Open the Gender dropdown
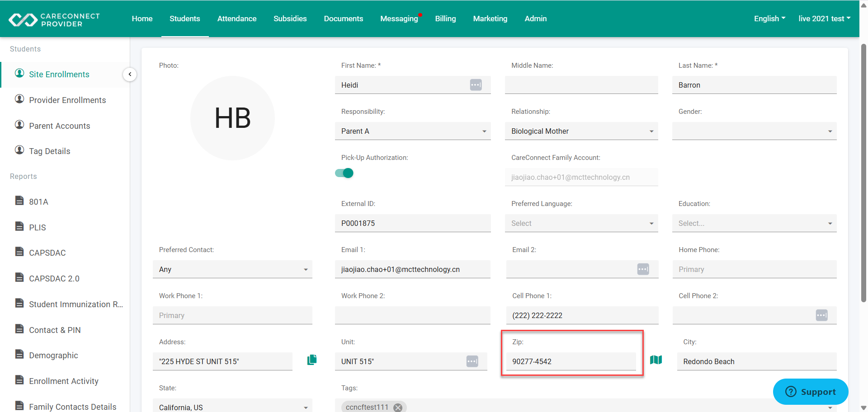Image resolution: width=868 pixels, height=412 pixels. (x=754, y=131)
